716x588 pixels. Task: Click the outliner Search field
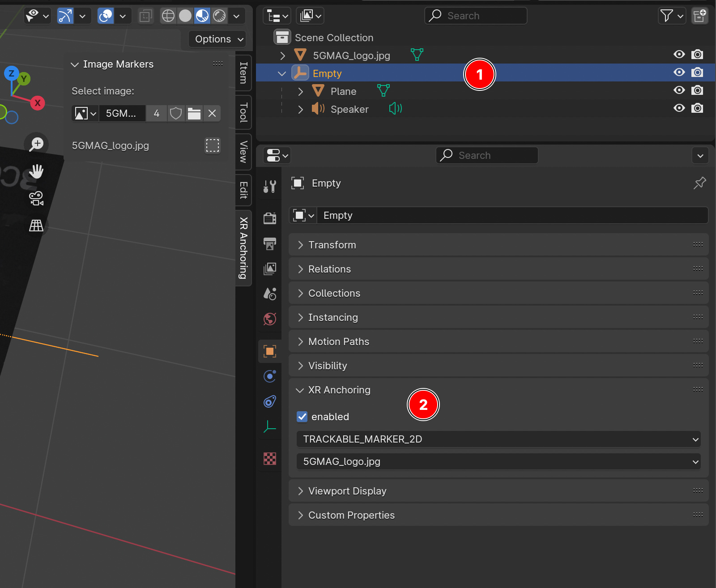click(x=476, y=16)
